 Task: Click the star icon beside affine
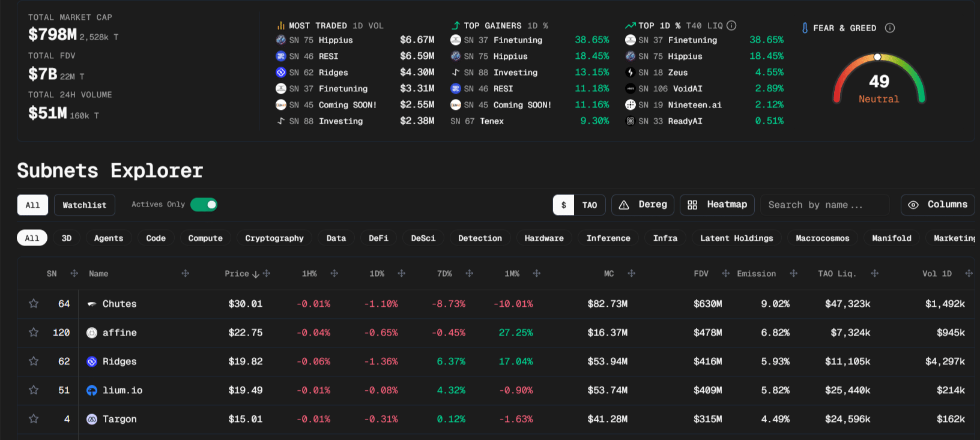pyautogui.click(x=34, y=333)
